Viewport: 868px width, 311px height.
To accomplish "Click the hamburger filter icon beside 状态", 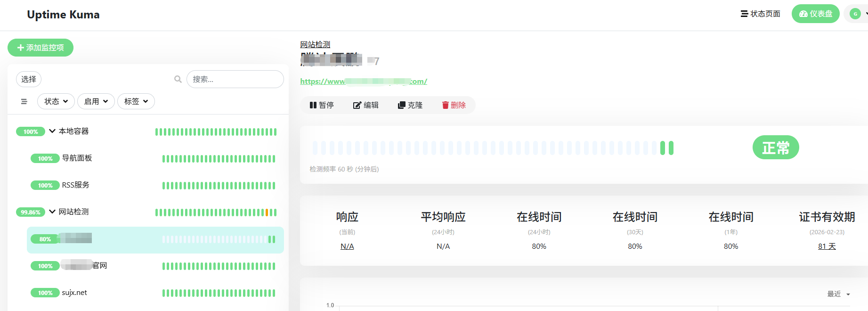I will pyautogui.click(x=24, y=101).
